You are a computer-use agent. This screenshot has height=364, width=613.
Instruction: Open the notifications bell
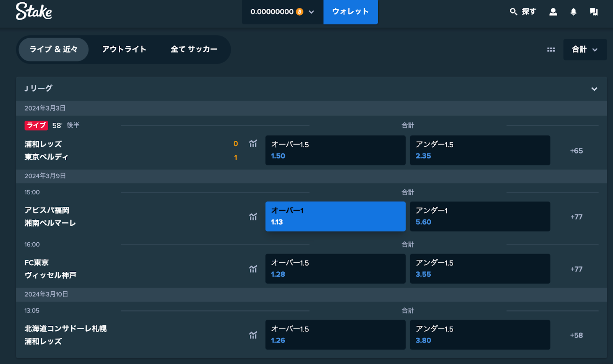click(573, 12)
